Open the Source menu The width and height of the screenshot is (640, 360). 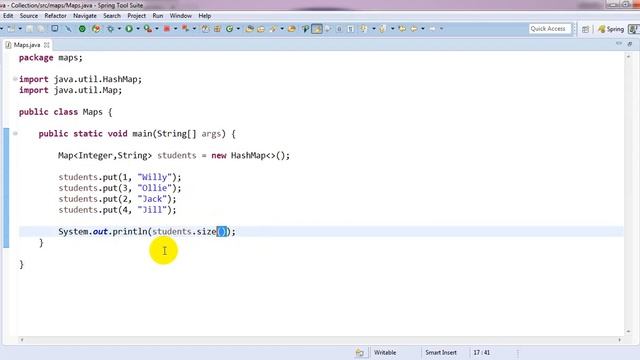click(x=29, y=16)
